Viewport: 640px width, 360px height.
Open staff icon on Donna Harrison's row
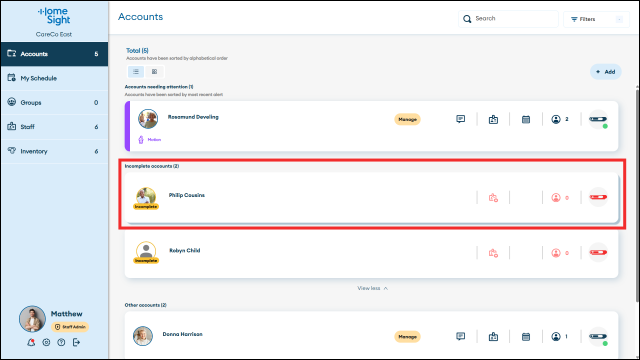[493, 337]
